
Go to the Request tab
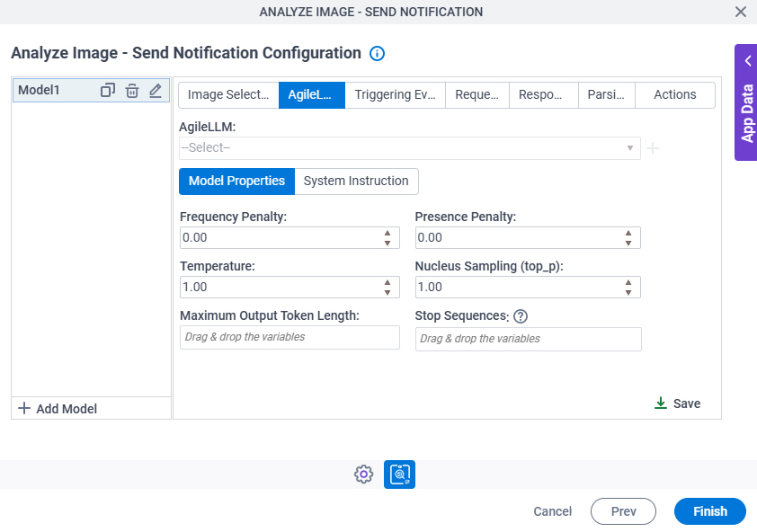click(477, 94)
